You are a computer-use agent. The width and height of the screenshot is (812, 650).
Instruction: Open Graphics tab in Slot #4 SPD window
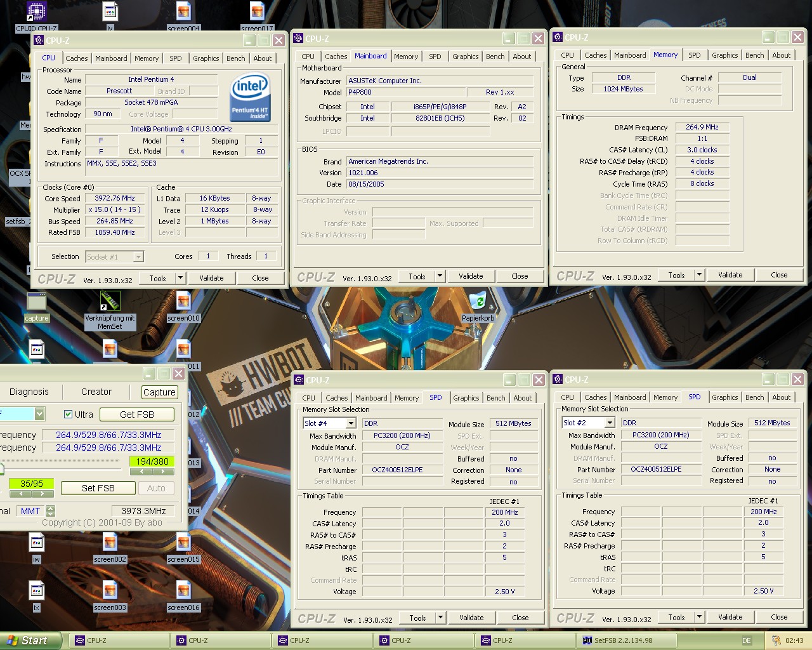coord(466,398)
